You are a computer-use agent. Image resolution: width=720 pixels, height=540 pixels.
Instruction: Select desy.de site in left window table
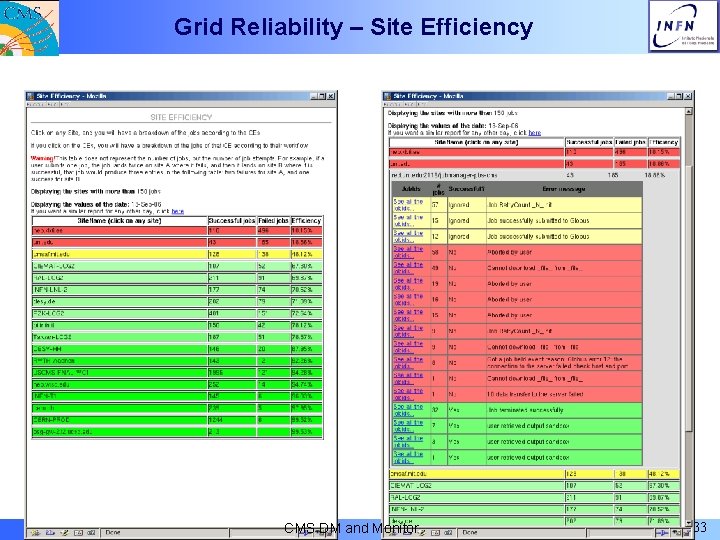119,302
